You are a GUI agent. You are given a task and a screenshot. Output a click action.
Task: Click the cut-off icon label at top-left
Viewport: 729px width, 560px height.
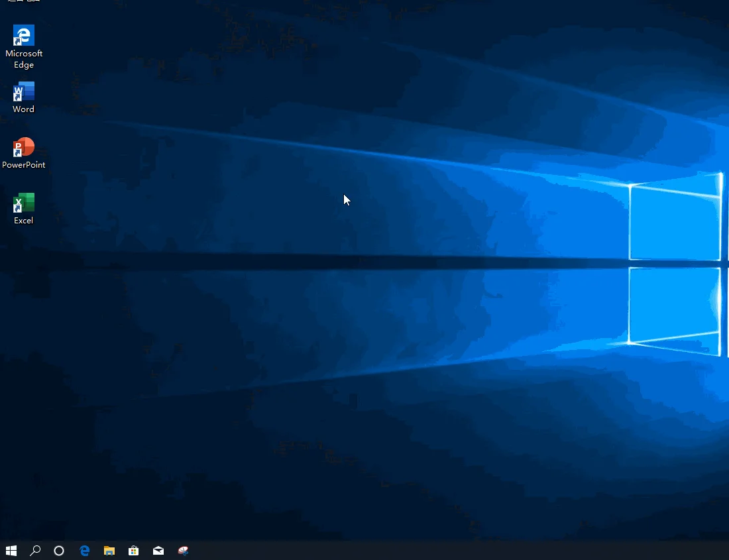pos(24,1)
